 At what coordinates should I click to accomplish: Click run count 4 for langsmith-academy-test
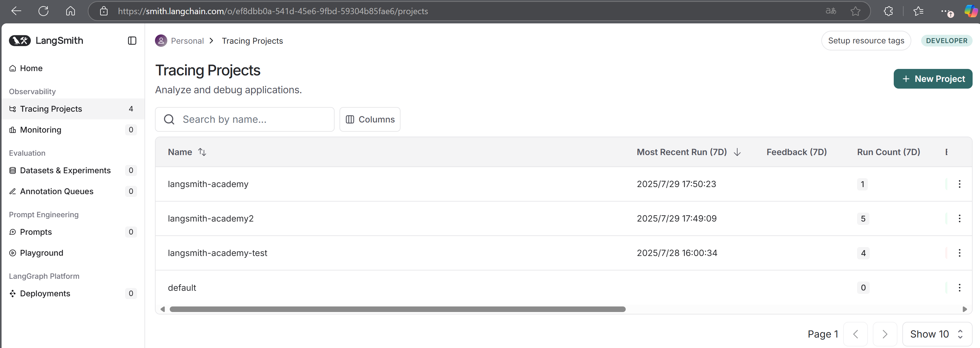[863, 253]
